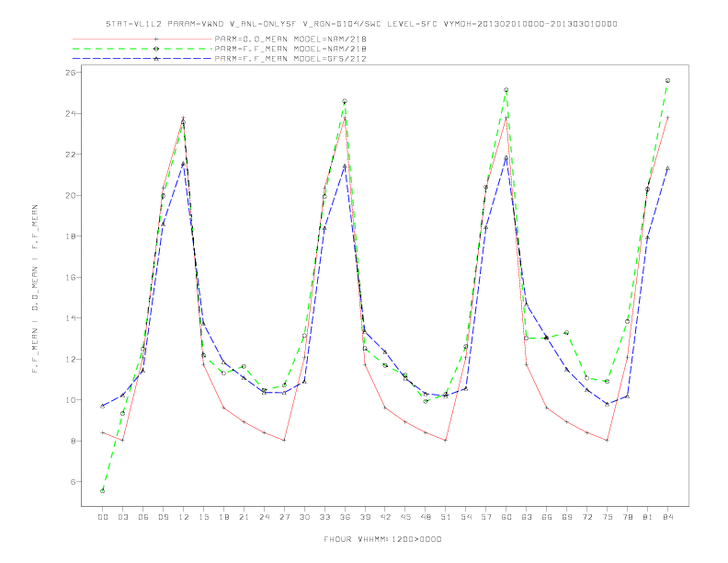
Task: Click x-axis tick label 51
Action: [x=446, y=517]
